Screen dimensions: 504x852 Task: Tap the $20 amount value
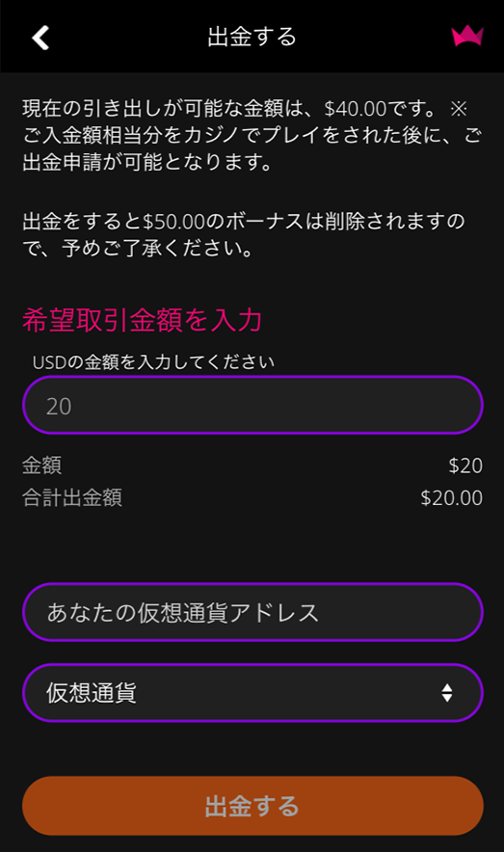pyautogui.click(x=465, y=466)
